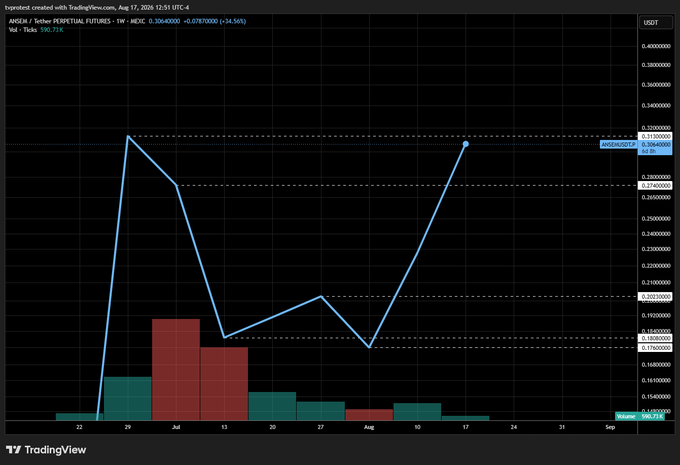This screenshot has height=465, width=680.
Task: Select the 0.18080000 price level label
Action: coord(656,338)
